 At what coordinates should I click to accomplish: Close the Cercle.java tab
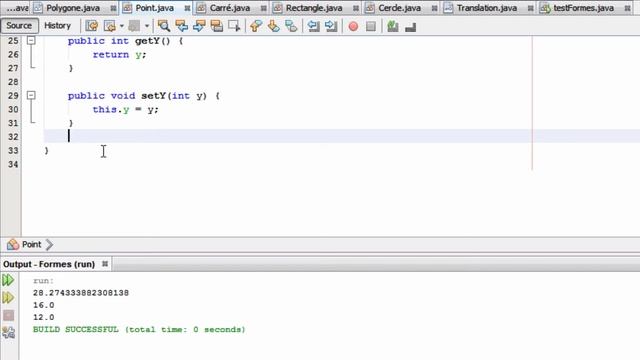434,8
